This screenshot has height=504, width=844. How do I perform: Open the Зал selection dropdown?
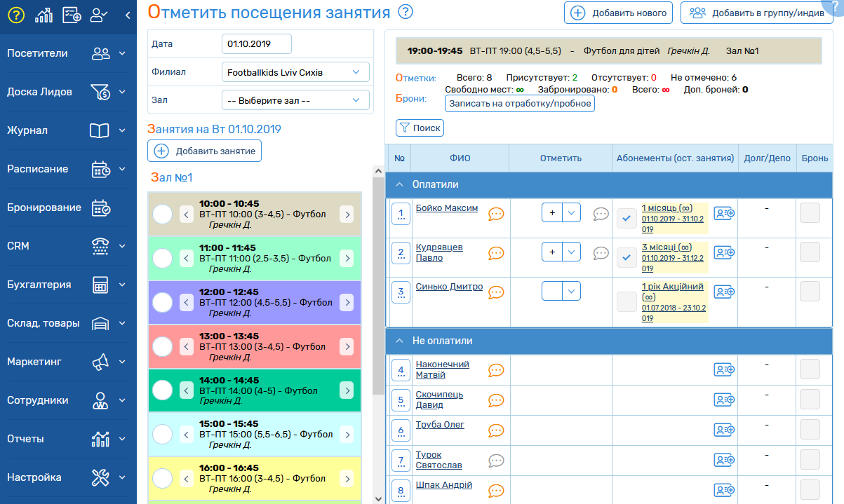point(295,100)
